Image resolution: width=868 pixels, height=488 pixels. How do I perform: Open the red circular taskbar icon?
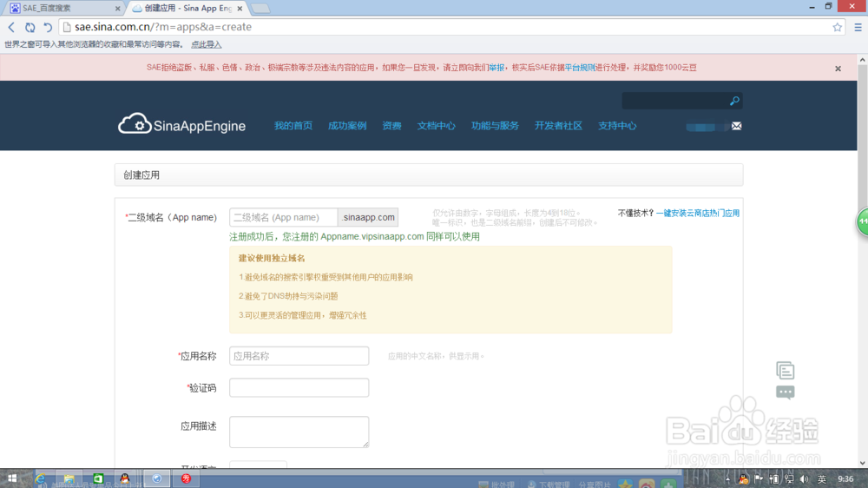186,478
